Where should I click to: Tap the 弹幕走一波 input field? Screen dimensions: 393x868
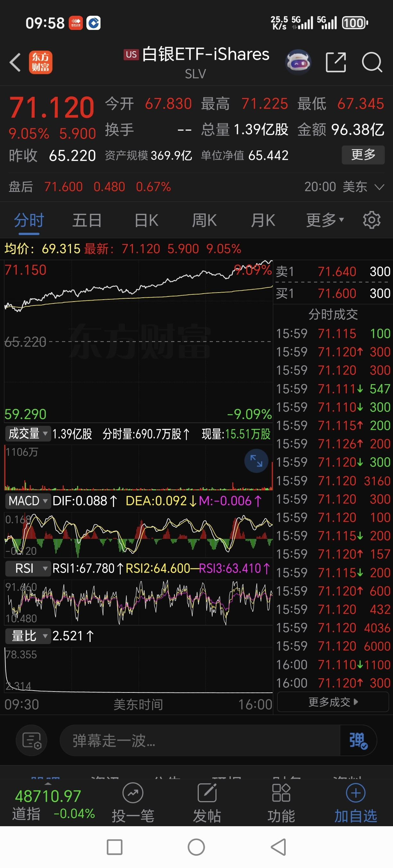pyautogui.click(x=200, y=741)
